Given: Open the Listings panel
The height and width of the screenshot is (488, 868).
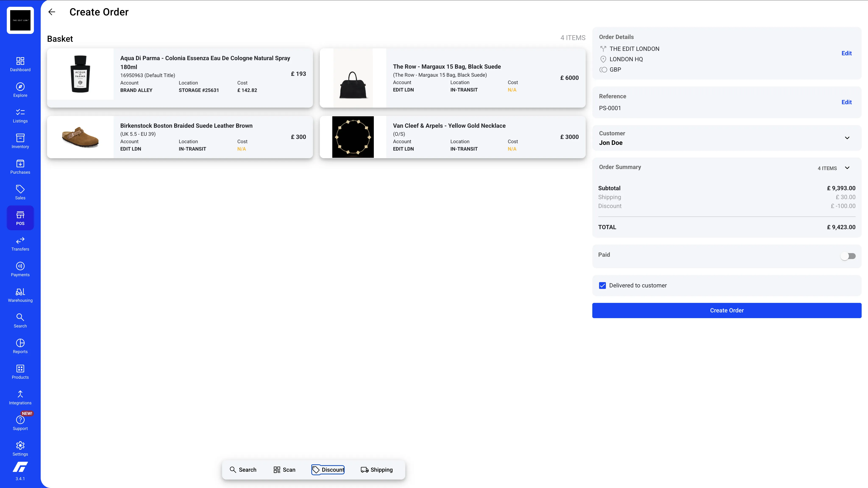Looking at the screenshot, I should coord(20,115).
